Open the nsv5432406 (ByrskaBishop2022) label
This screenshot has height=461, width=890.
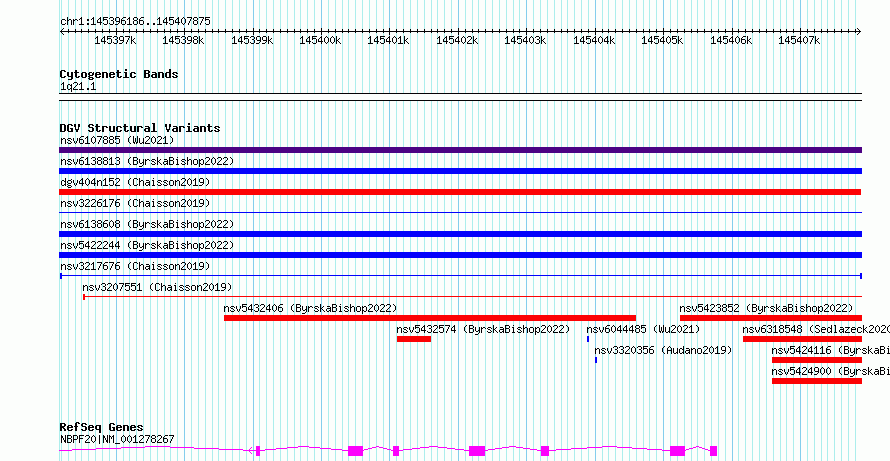310,308
